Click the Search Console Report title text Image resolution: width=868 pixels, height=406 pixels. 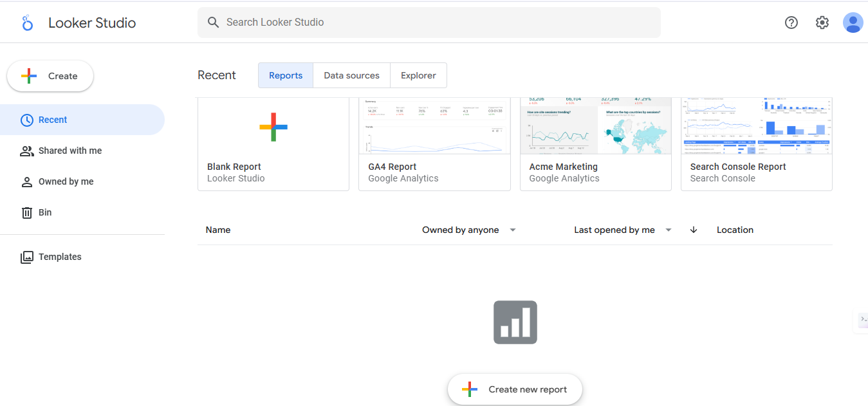tap(738, 167)
